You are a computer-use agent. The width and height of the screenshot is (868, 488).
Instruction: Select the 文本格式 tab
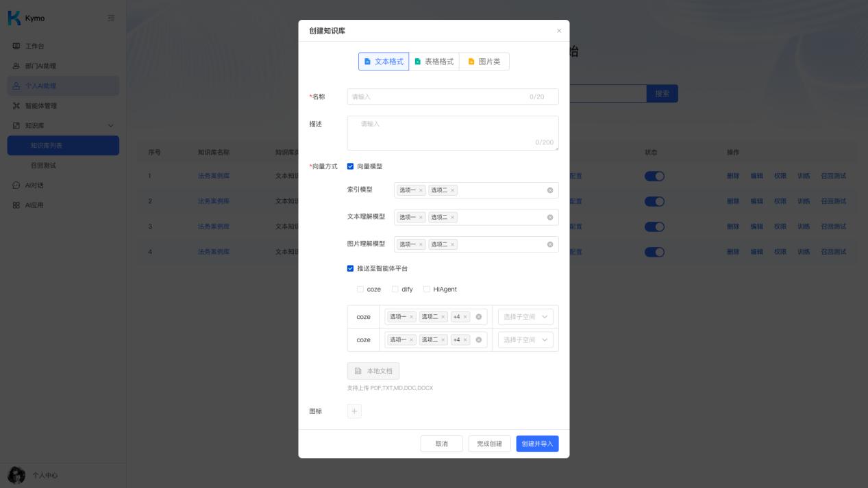pyautogui.click(x=384, y=62)
